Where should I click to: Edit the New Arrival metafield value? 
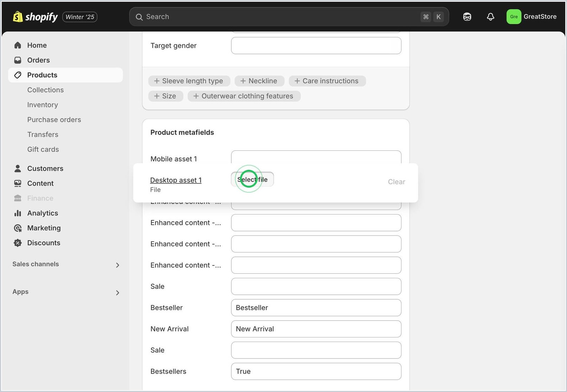[316, 329]
